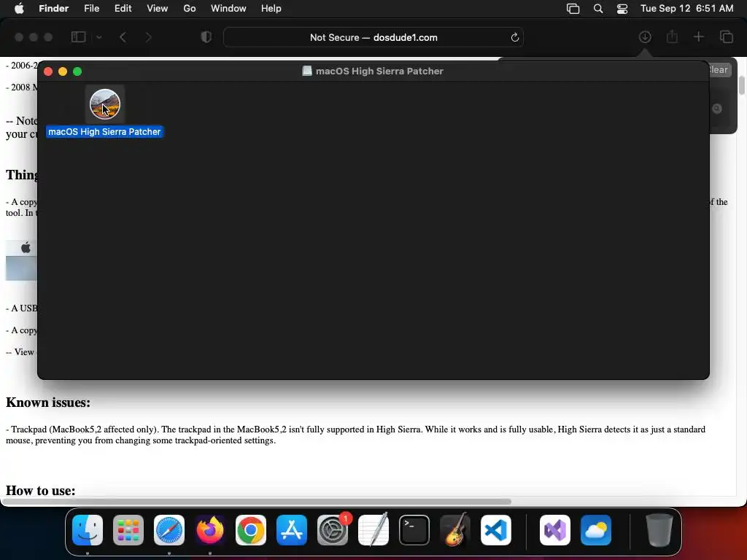This screenshot has height=560, width=747.
Task: Reload the dosdude1.com page
Action: tap(514, 37)
